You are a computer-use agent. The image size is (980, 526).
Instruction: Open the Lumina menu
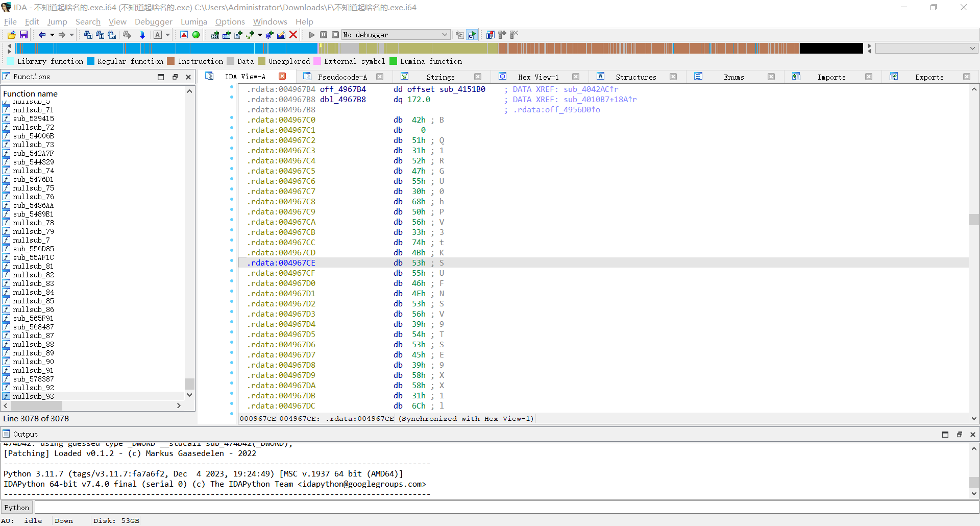tap(194, 21)
